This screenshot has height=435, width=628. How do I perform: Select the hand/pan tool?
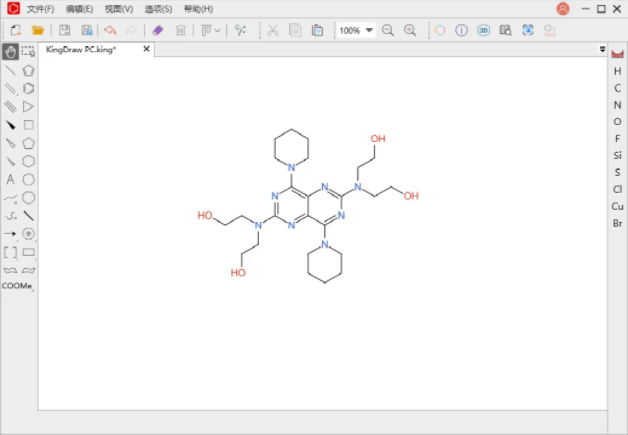point(10,51)
